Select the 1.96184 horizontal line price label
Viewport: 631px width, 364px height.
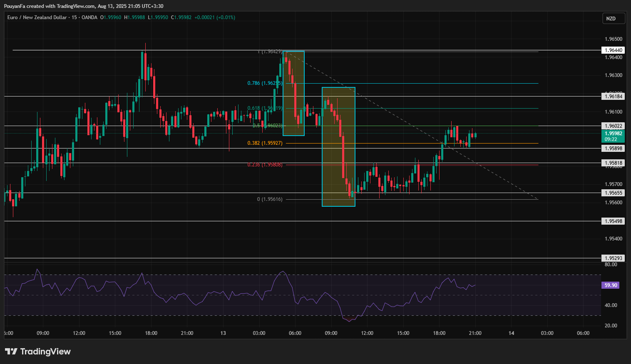click(x=614, y=97)
